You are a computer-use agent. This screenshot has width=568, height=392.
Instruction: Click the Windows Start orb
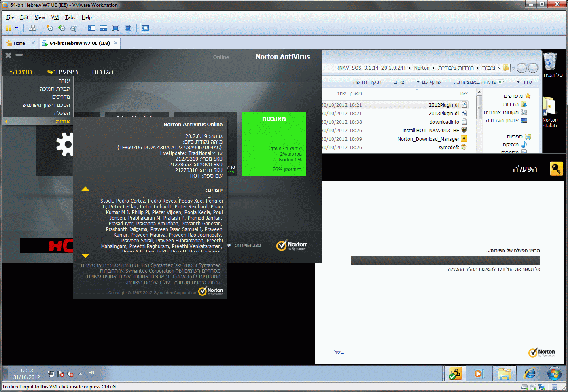click(554, 373)
